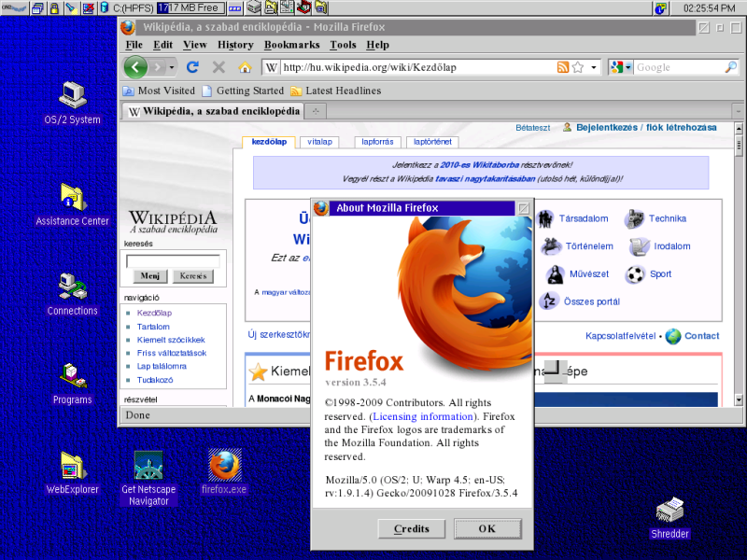Viewport: 747px width, 560px height.
Task: Click the Licensing information link
Action: 423,416
